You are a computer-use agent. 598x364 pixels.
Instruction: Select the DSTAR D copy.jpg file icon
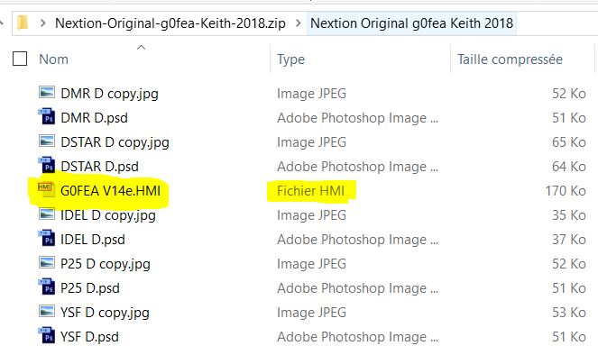point(47,141)
